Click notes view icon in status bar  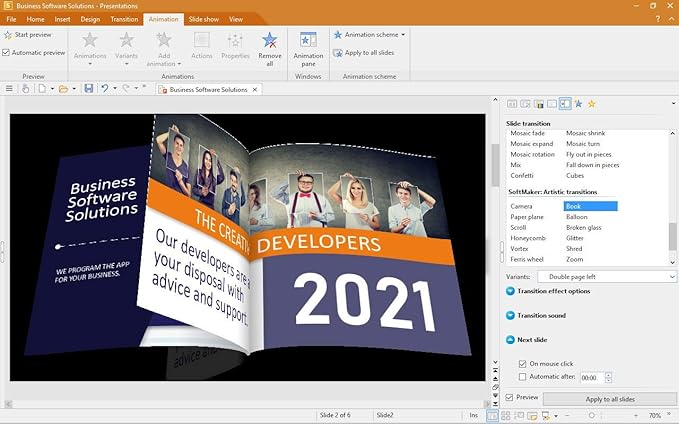pos(532,415)
